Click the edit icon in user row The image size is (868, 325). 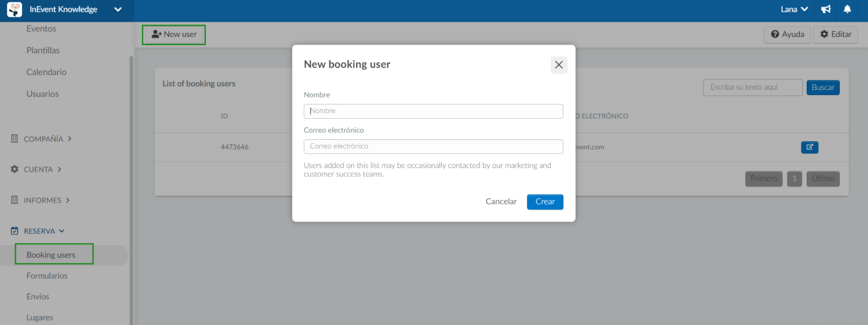pyautogui.click(x=810, y=147)
